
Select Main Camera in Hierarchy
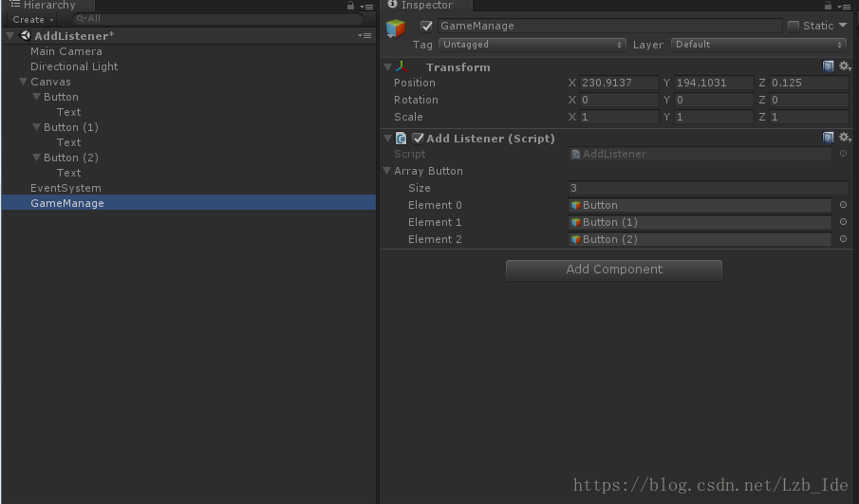click(x=66, y=51)
